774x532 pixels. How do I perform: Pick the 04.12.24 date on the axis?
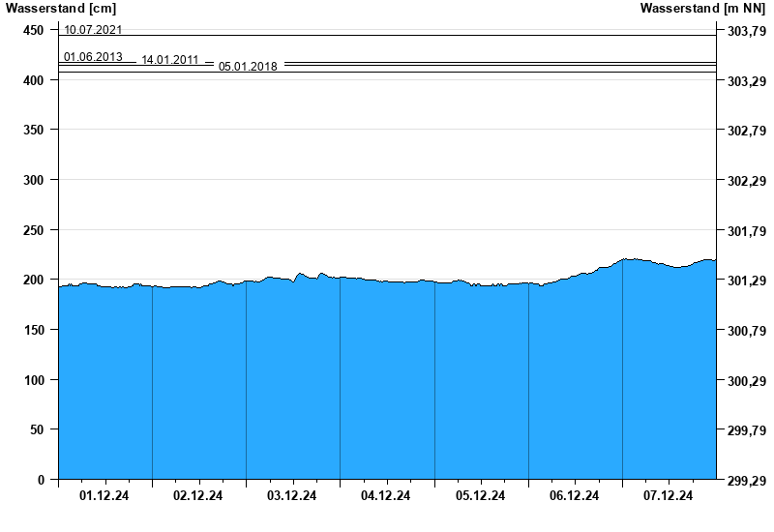point(386,496)
